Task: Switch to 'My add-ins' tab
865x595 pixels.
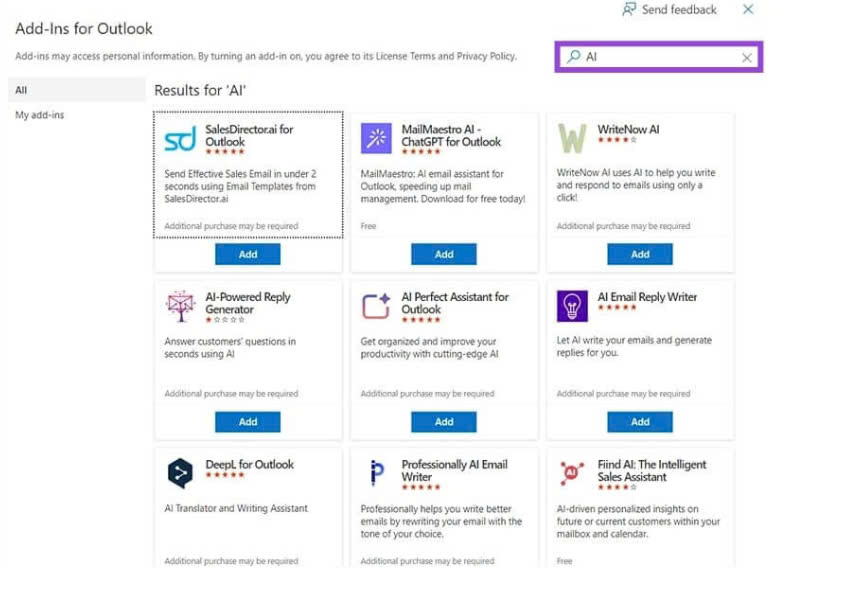Action: point(40,115)
